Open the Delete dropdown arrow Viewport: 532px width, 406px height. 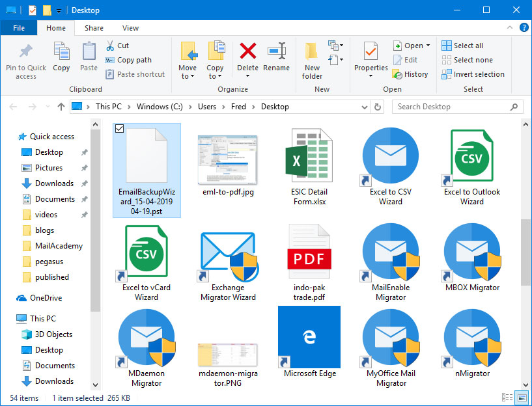point(247,76)
